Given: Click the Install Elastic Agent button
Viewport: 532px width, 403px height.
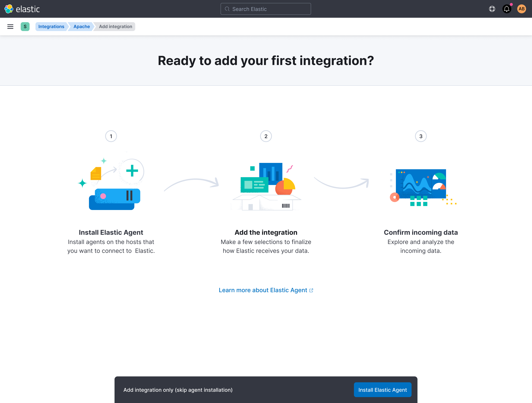Looking at the screenshot, I should tap(382, 390).
